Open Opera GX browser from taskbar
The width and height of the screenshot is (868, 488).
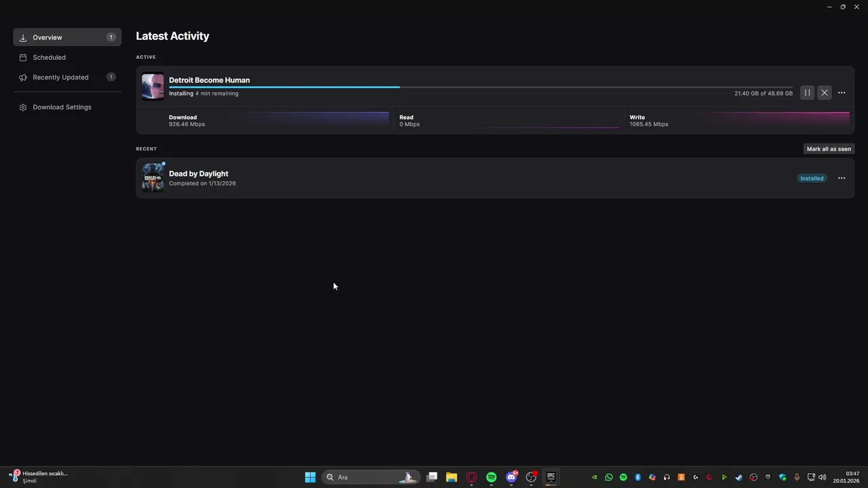[x=471, y=477]
